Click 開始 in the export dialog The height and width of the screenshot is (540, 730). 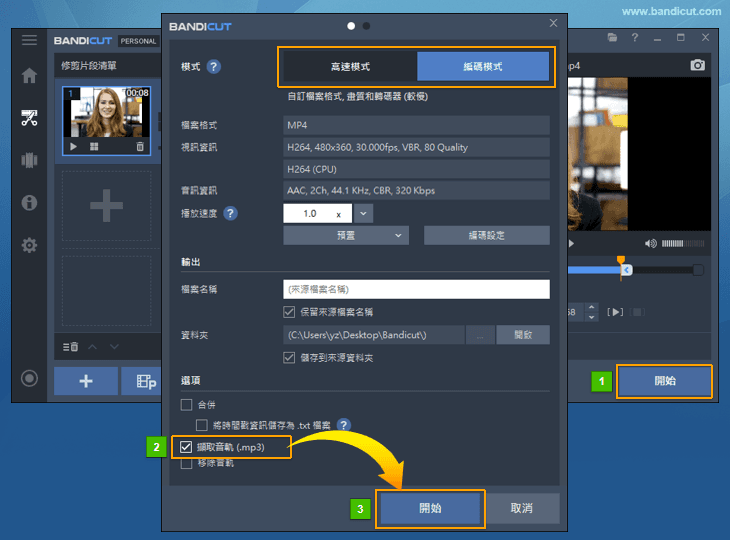[x=430, y=508]
